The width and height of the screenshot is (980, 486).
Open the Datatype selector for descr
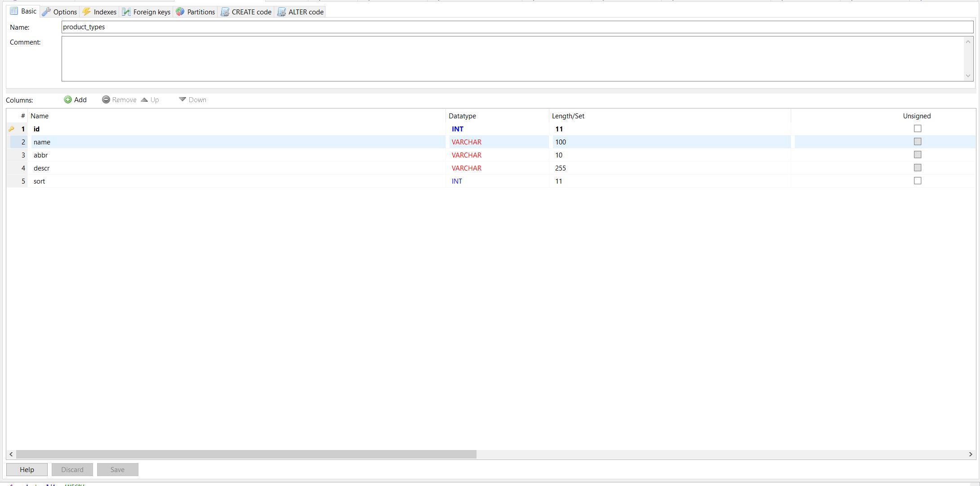[x=494, y=168]
